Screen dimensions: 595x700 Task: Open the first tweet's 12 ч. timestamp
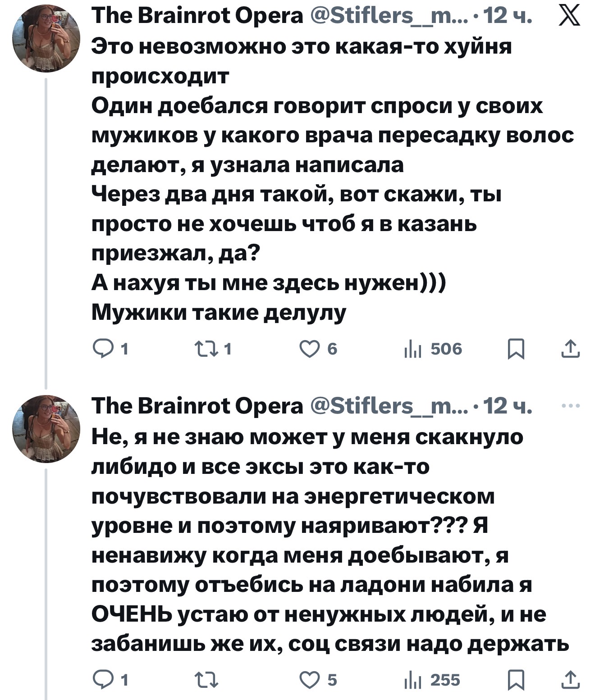[x=508, y=16]
